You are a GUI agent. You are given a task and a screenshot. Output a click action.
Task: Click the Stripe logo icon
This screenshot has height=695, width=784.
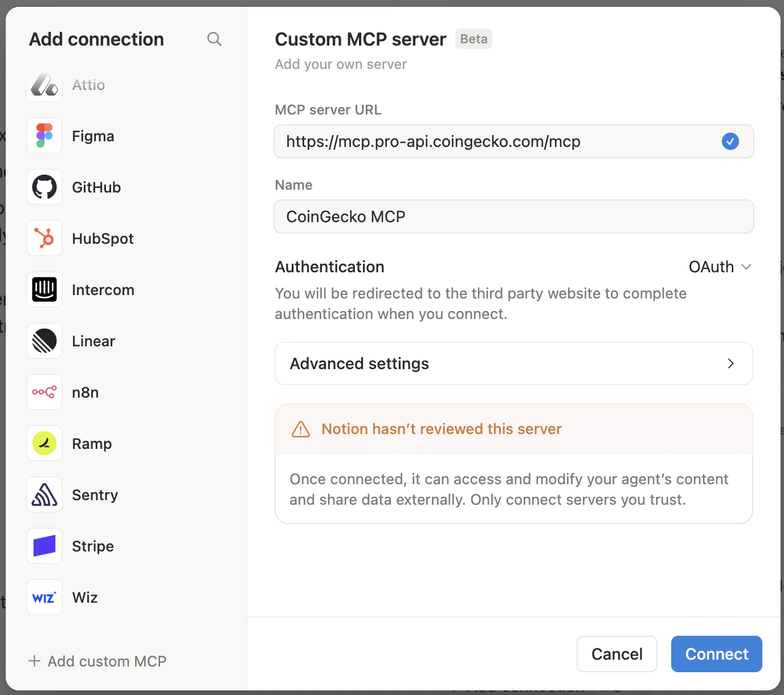[44, 546]
